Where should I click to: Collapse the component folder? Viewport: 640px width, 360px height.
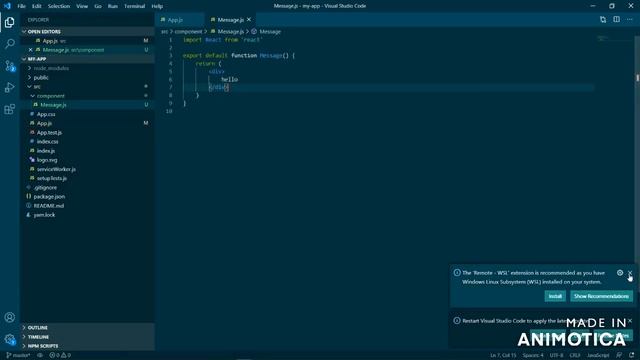(51, 96)
